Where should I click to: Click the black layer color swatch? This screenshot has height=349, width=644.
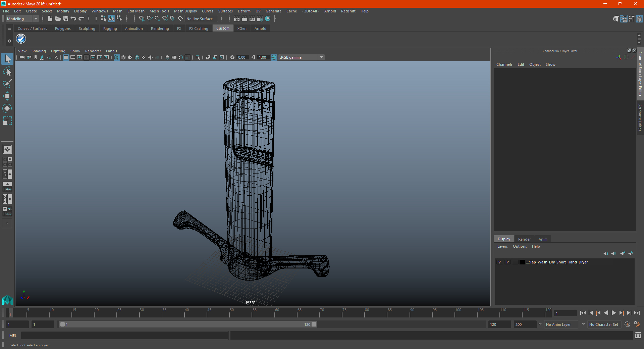[x=522, y=262]
